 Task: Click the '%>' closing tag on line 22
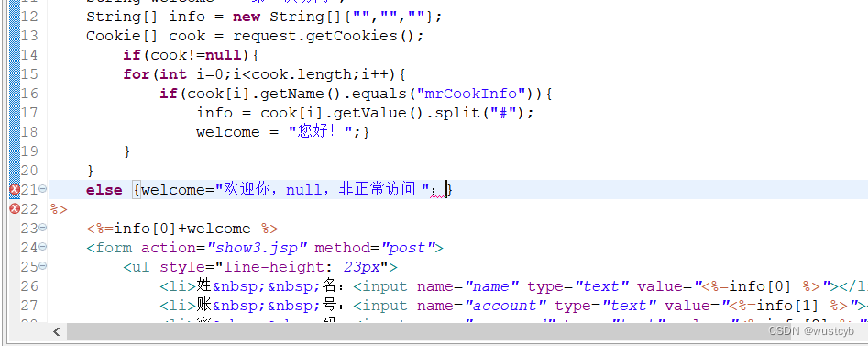[x=59, y=209]
